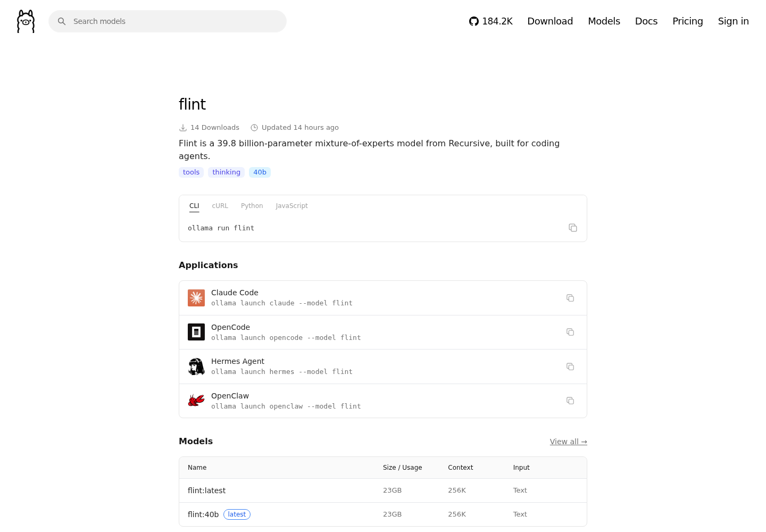Select the OpenCode app icon
The width and height of the screenshot is (766, 532).
pos(196,332)
